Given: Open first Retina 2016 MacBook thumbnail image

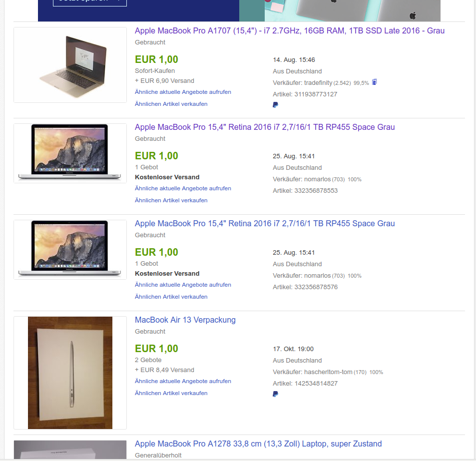Looking at the screenshot, I should point(70,153).
